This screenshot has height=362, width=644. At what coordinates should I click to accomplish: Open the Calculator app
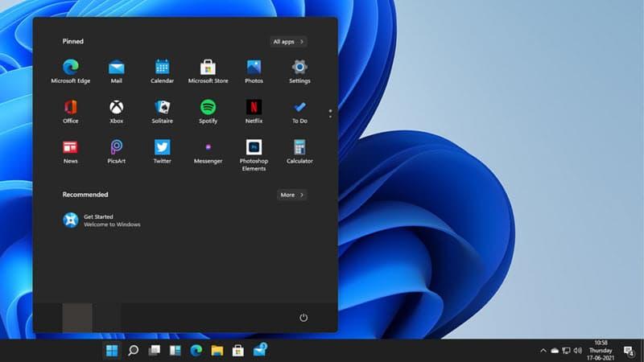tap(299, 148)
